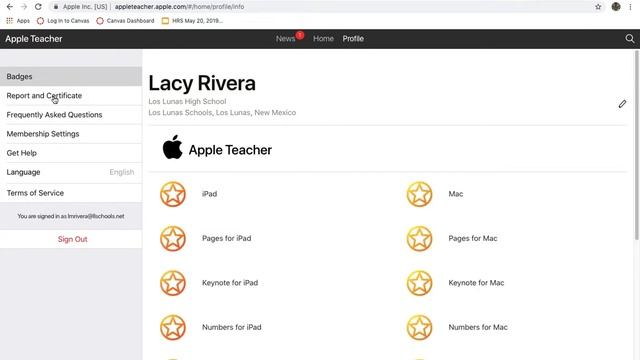The width and height of the screenshot is (640, 360).
Task: Click the Keynote for iPad label
Action: click(230, 283)
